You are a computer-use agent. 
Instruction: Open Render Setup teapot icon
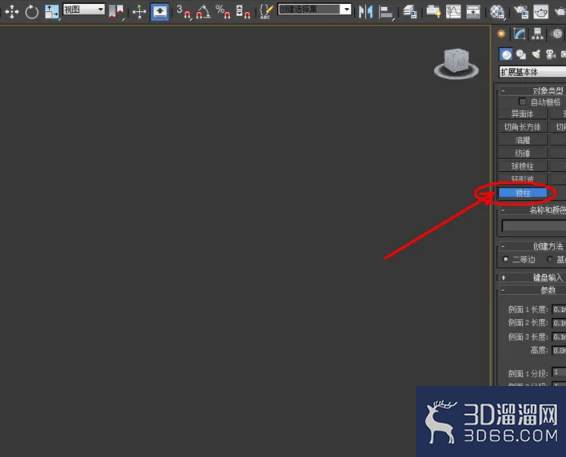pos(521,12)
